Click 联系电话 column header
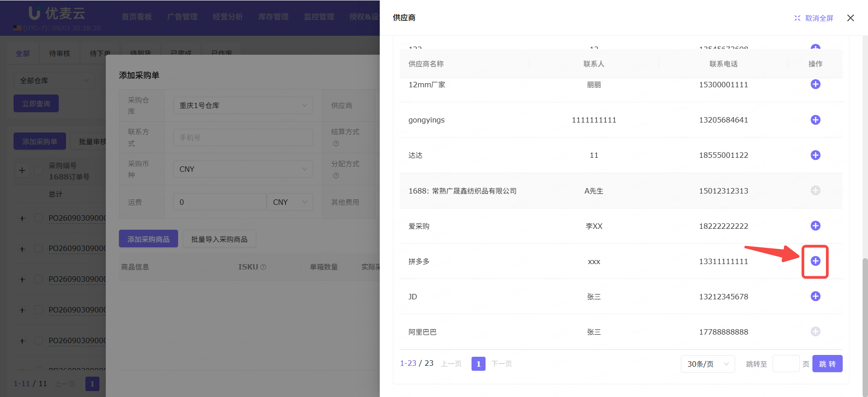 (x=723, y=64)
